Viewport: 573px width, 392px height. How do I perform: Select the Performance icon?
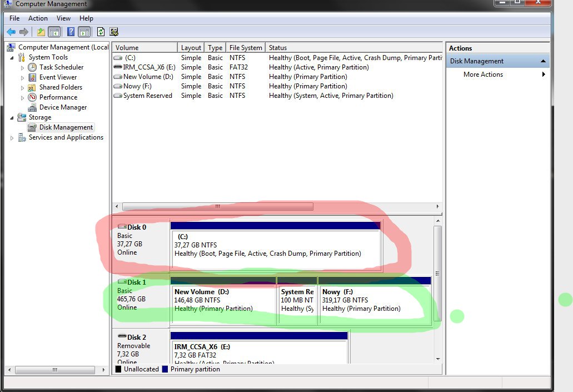(x=33, y=97)
